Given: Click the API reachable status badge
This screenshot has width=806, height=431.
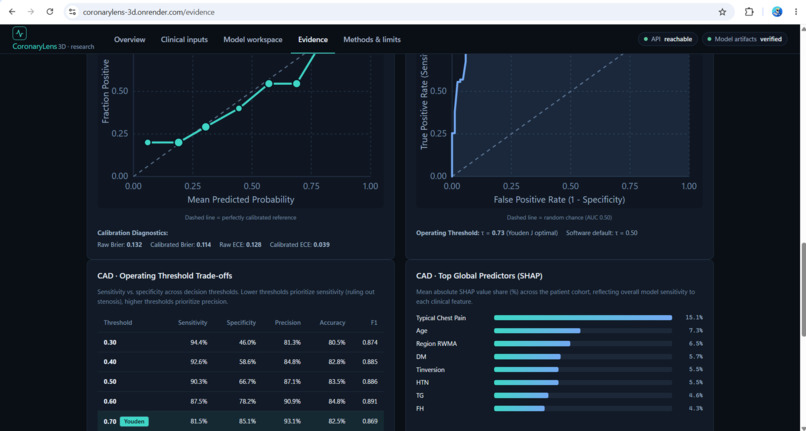Looking at the screenshot, I should pyautogui.click(x=668, y=39).
